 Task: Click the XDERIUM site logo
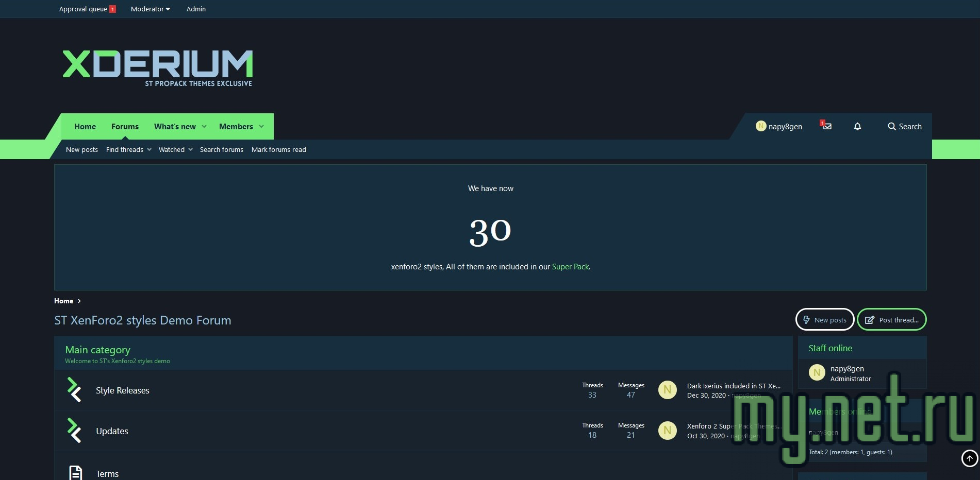pyautogui.click(x=158, y=67)
